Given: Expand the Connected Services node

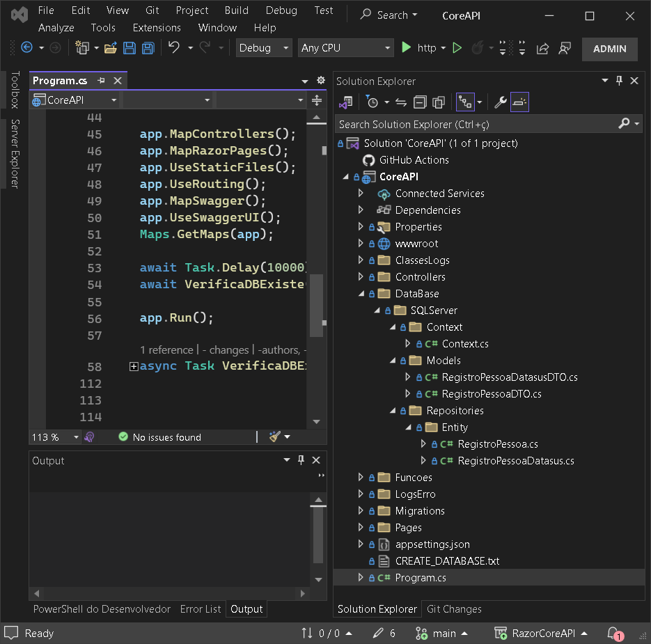Looking at the screenshot, I should [361, 193].
